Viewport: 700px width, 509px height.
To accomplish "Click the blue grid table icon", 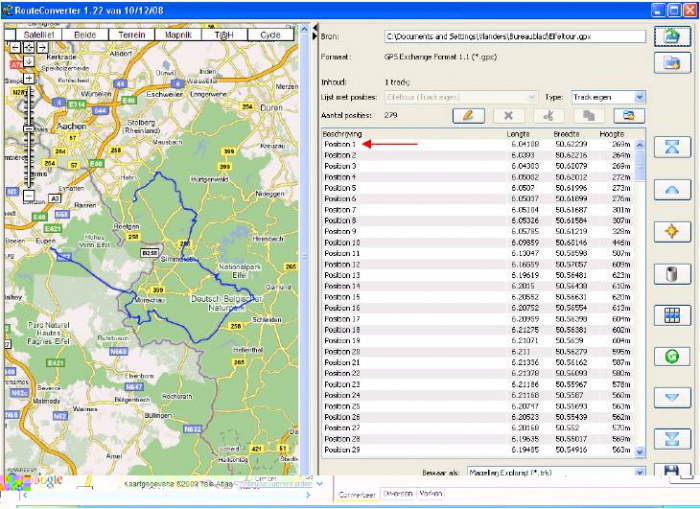I will (x=672, y=315).
